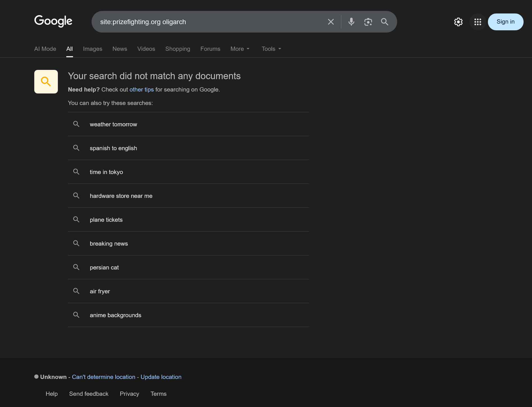
Task: Click the Update location link
Action: pyautogui.click(x=161, y=377)
